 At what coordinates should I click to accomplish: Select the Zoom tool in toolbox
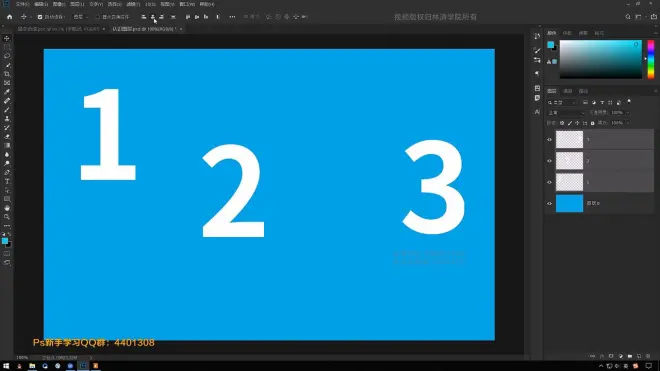[7, 217]
